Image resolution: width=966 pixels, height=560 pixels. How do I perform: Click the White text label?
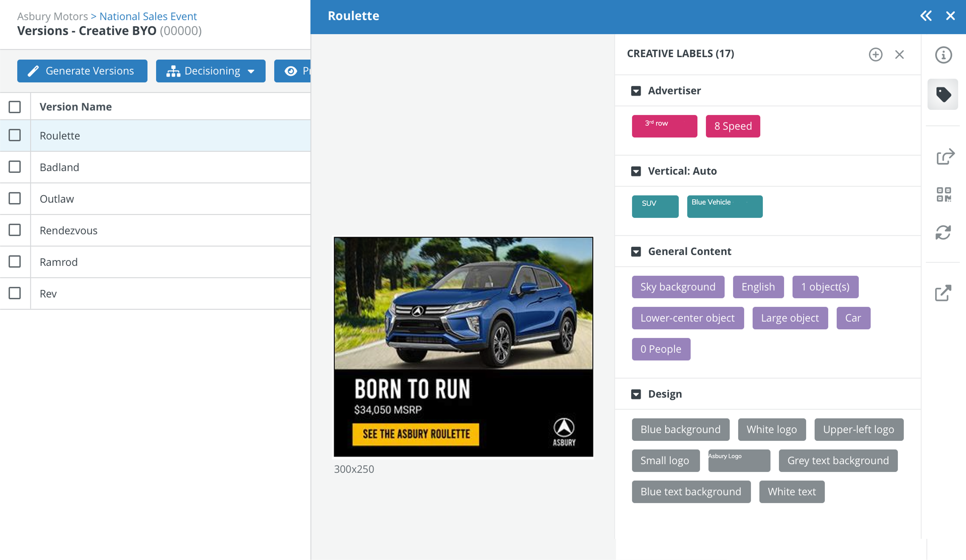pos(792,492)
